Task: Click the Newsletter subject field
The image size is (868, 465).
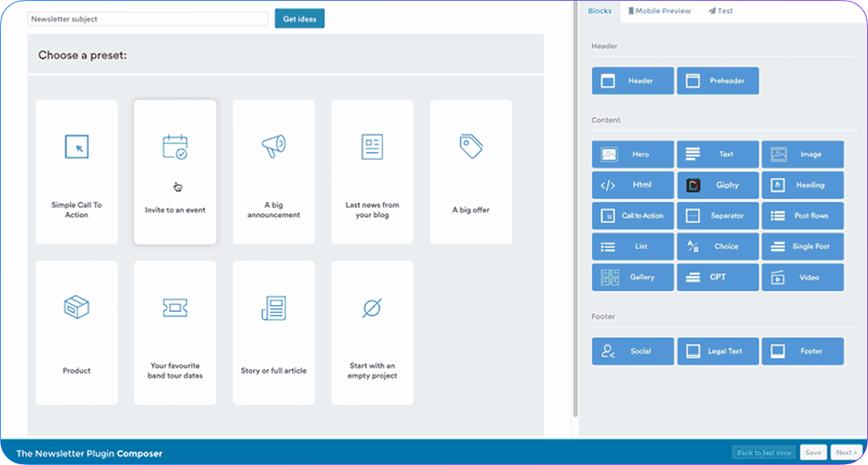Action: [147, 19]
